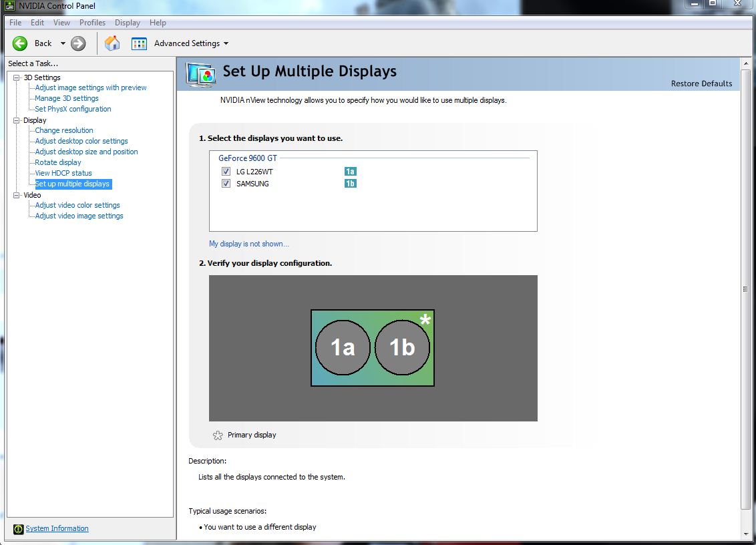
Task: Click the Advanced Settings grid icon
Action: click(x=140, y=43)
